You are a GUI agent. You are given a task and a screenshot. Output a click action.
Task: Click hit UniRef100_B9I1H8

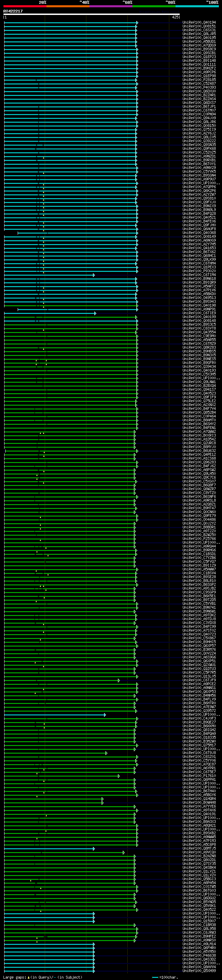199,60
